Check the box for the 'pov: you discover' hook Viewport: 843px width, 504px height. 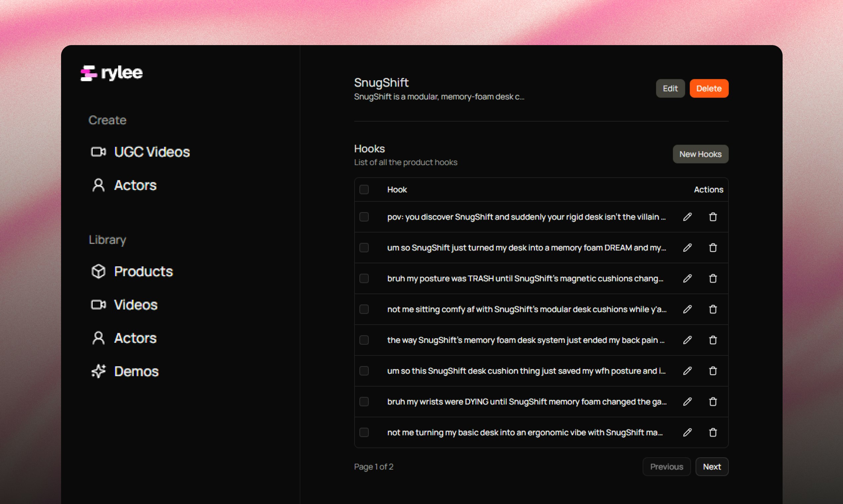(x=364, y=217)
